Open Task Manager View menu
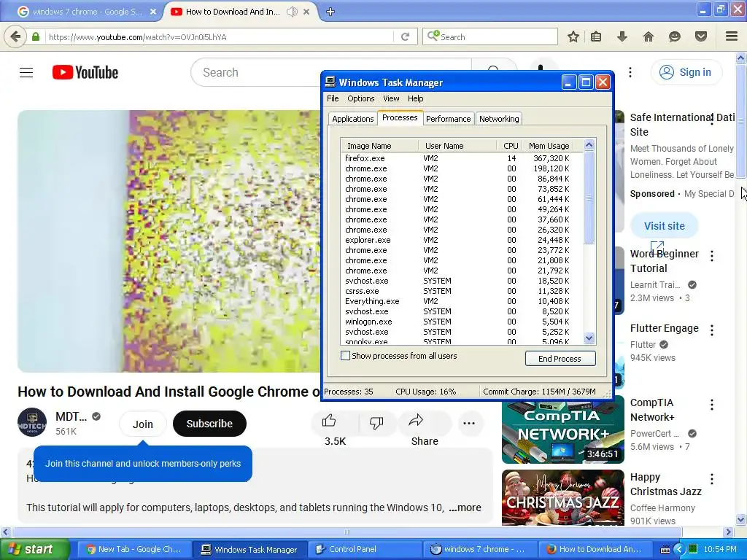Image resolution: width=747 pixels, height=560 pixels. [391, 98]
